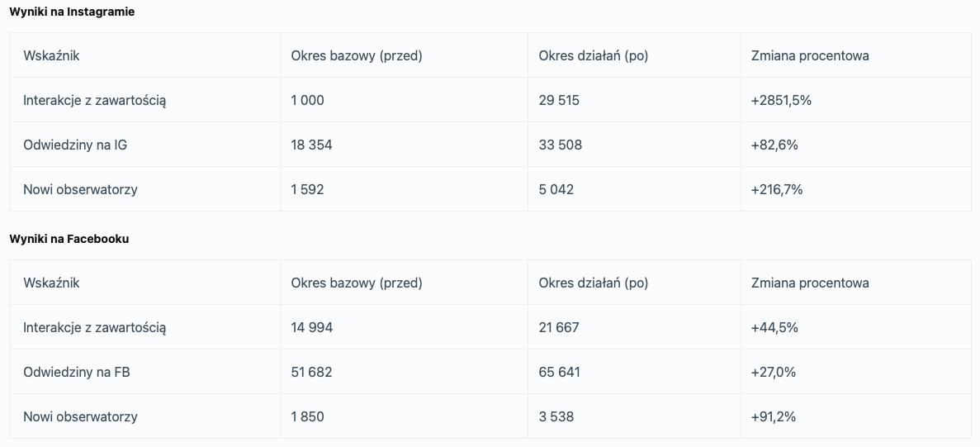
Task: Click the 18 354 cell
Action: coord(312,145)
